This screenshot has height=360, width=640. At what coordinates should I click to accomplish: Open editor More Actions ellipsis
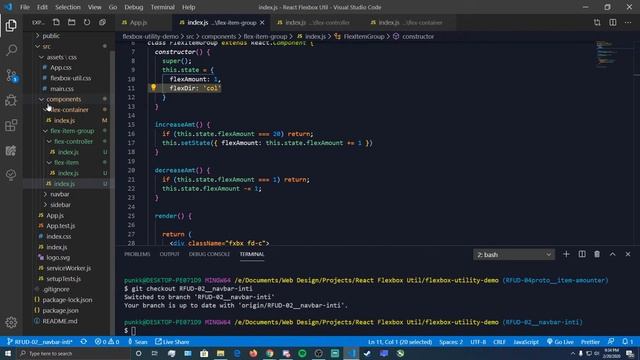pyautogui.click(x=628, y=22)
